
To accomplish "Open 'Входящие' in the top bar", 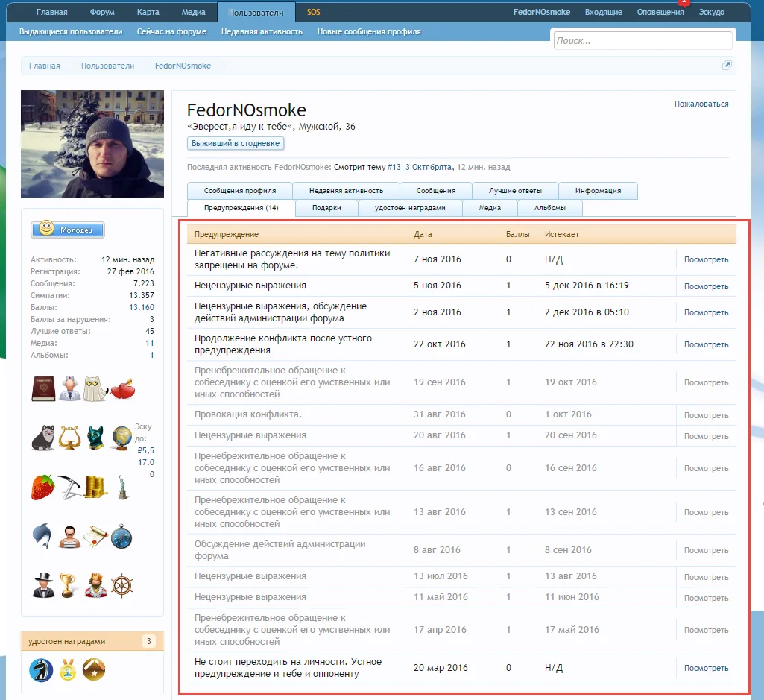I will coord(603,12).
